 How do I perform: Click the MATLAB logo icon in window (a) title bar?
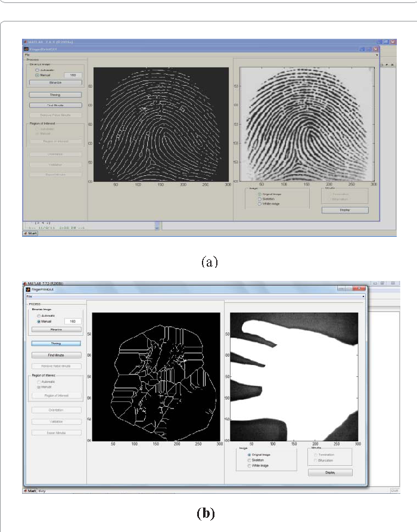(x=26, y=42)
